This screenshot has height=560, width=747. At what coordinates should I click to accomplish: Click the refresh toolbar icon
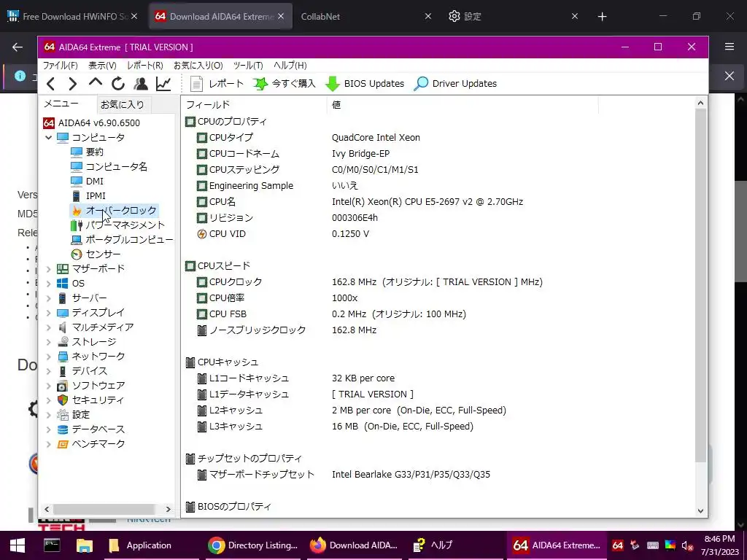pos(118,85)
